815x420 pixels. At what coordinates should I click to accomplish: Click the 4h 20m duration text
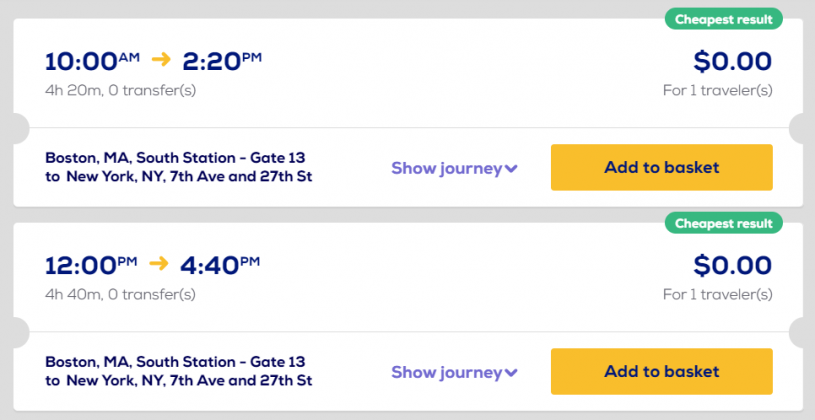point(120,91)
